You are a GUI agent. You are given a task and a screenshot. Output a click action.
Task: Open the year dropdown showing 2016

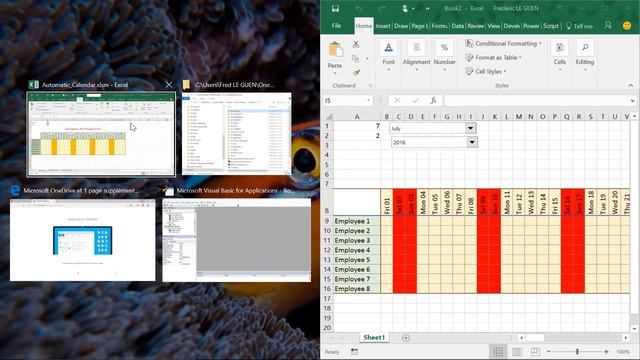tap(472, 142)
